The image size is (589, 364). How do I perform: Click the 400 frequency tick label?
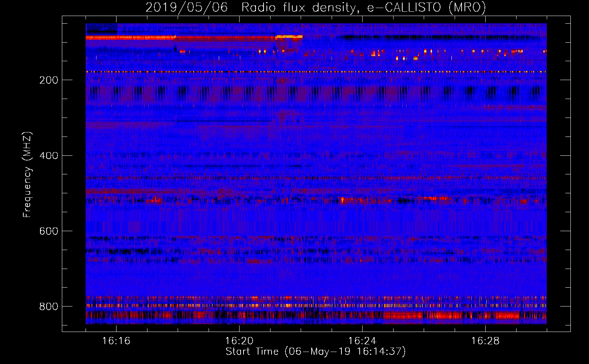click(x=49, y=156)
